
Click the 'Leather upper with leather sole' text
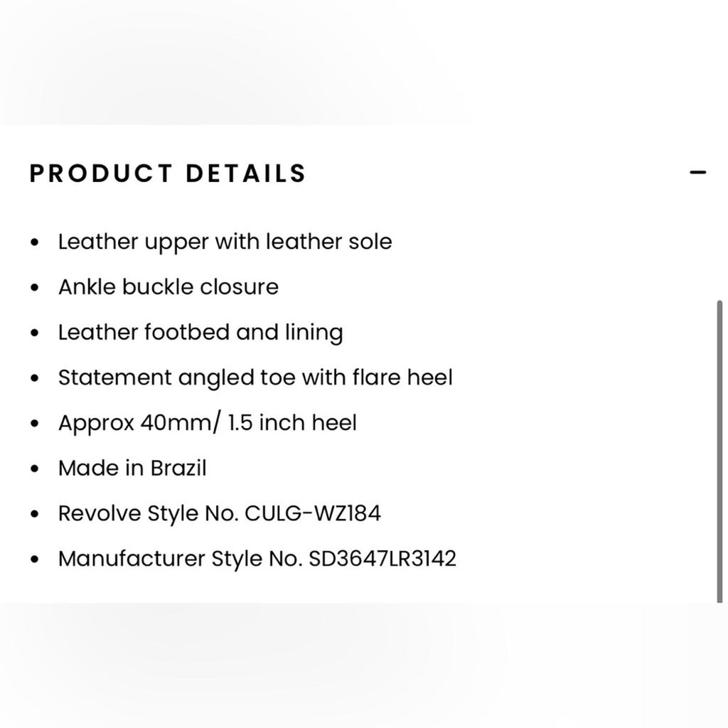[225, 242]
